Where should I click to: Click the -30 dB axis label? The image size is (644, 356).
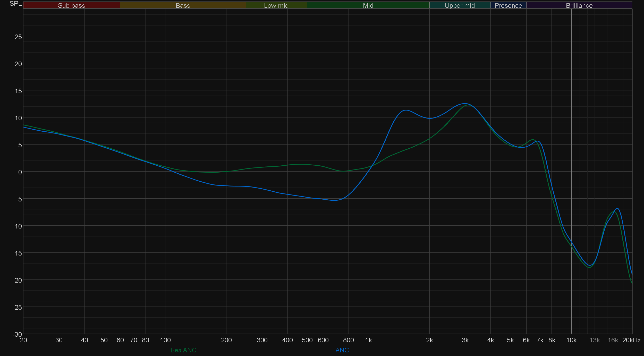[x=17, y=334]
